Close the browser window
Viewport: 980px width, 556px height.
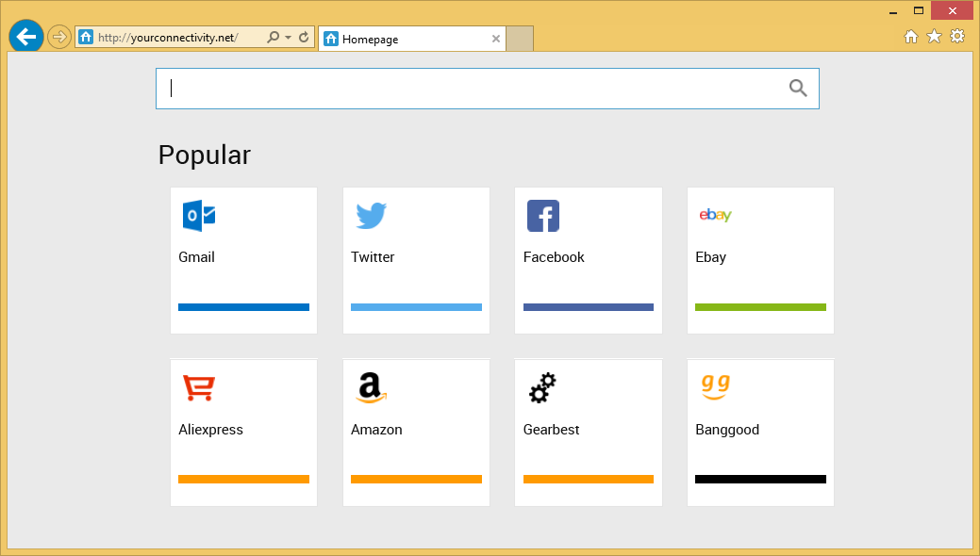953,10
